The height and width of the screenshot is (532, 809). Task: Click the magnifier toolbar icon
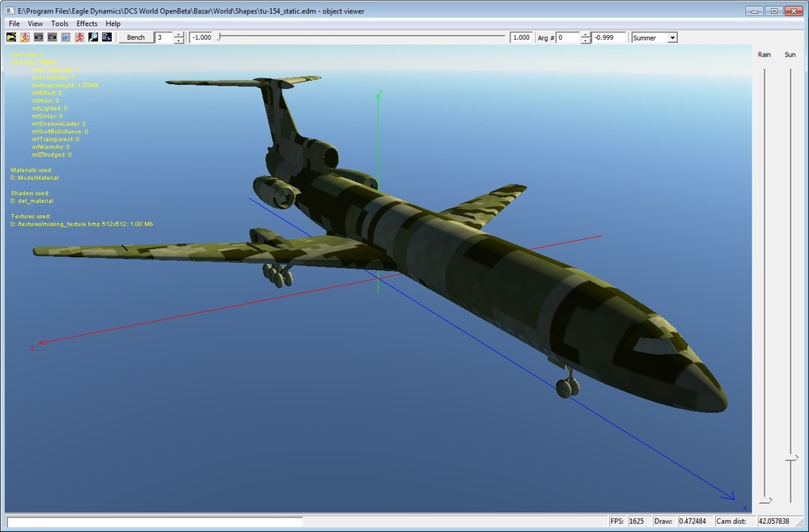[93, 37]
